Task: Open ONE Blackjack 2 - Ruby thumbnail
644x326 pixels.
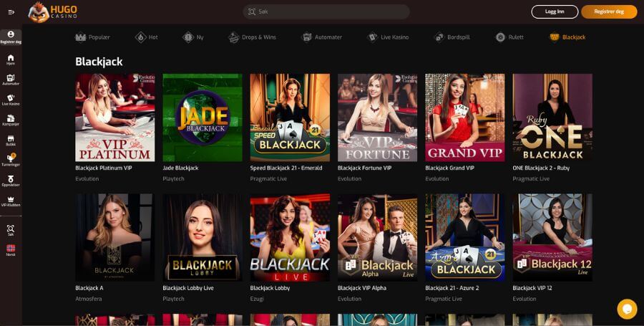Action: tap(552, 118)
